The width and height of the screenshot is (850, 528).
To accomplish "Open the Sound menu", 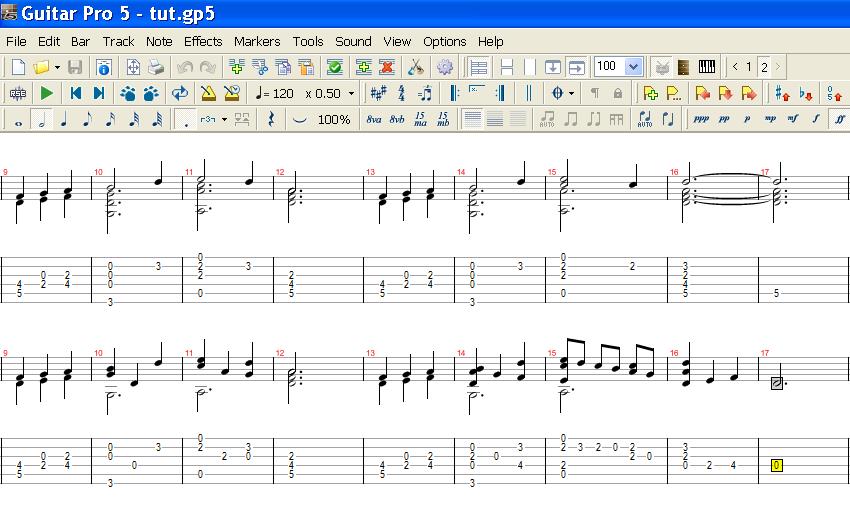I will (x=353, y=42).
